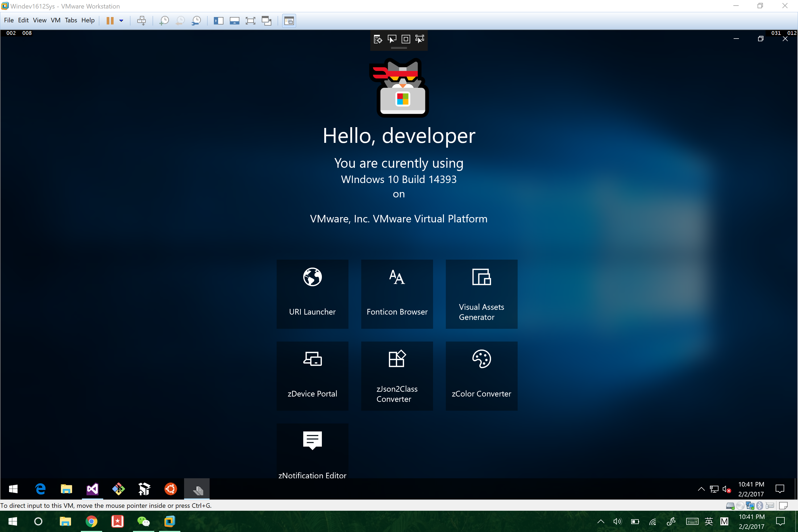The height and width of the screenshot is (532, 798).
Task: Open Chrome on host taskbar
Action: tap(91, 521)
